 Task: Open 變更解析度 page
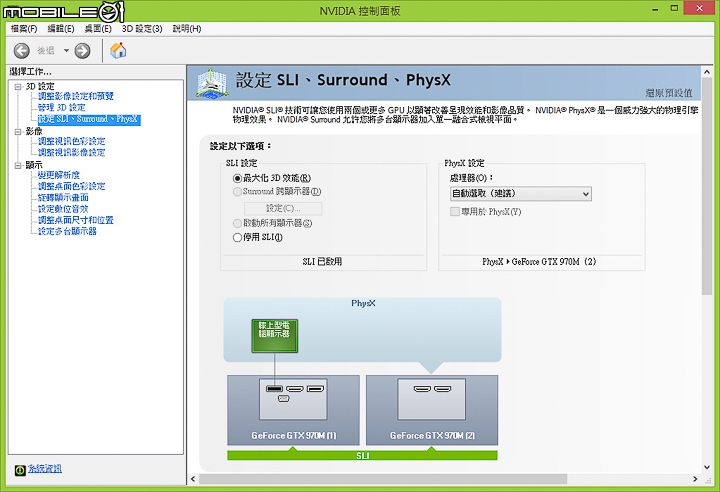pos(59,175)
